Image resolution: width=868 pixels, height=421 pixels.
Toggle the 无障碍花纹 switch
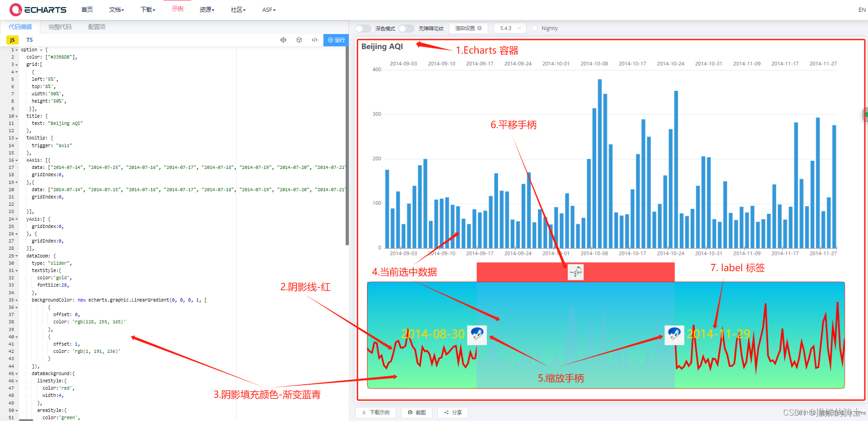point(406,28)
